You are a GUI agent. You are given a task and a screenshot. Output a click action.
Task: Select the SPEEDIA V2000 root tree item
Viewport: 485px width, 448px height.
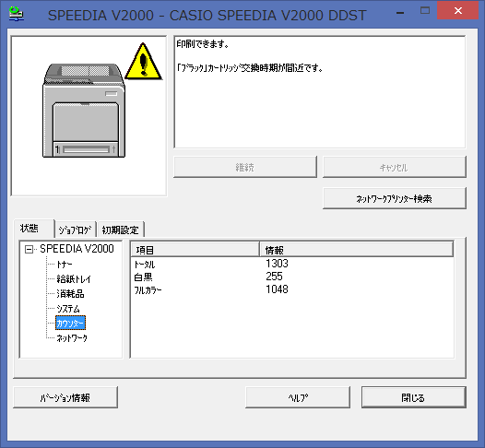(x=77, y=249)
